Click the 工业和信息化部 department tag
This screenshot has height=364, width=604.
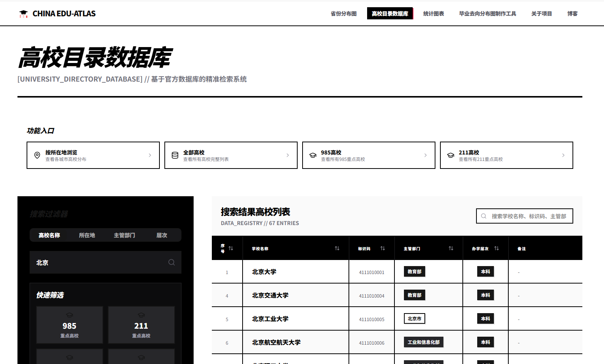pos(423,342)
